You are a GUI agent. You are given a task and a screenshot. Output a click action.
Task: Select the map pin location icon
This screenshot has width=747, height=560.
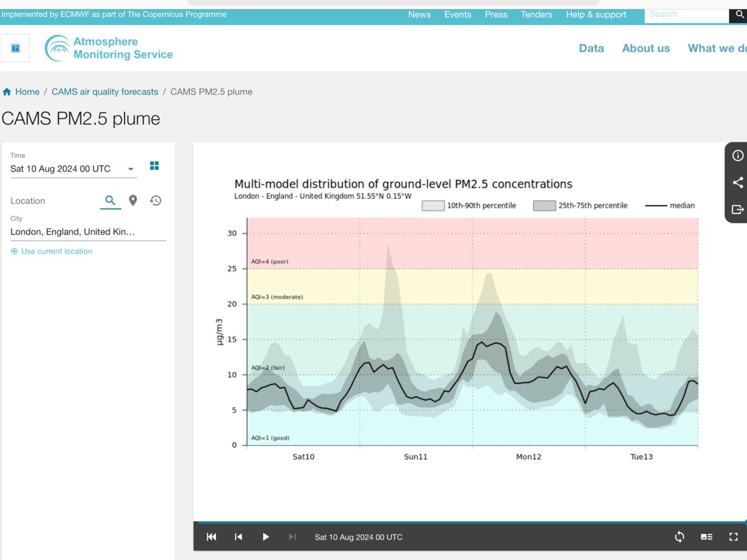(133, 200)
